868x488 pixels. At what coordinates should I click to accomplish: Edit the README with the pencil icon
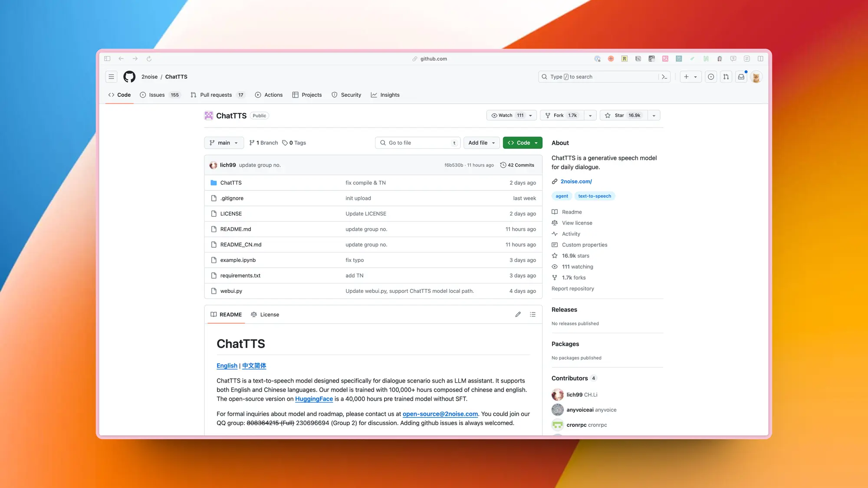518,314
